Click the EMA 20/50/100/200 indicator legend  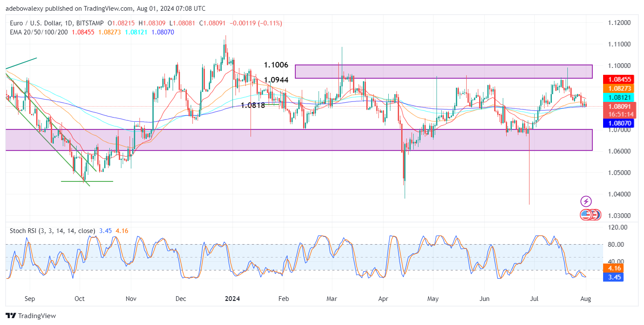[x=39, y=32]
